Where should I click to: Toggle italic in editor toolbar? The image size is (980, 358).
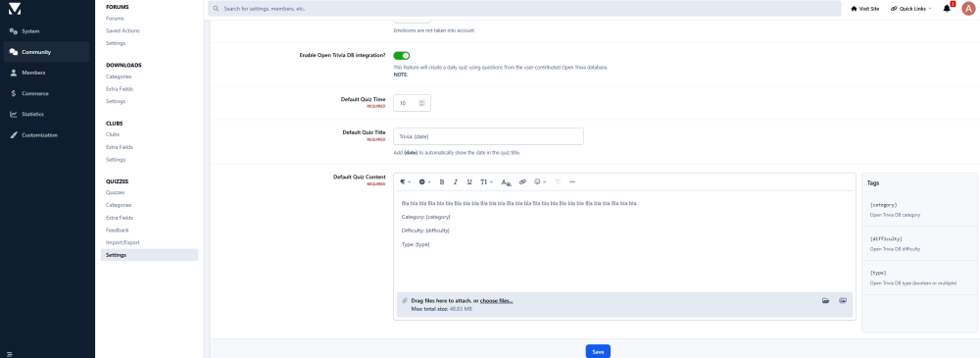pos(456,182)
